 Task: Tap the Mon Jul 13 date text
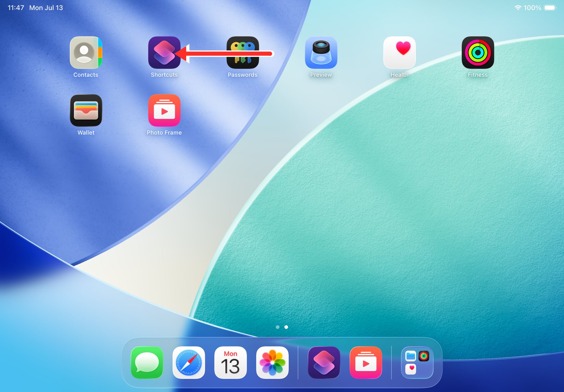pyautogui.click(x=46, y=8)
